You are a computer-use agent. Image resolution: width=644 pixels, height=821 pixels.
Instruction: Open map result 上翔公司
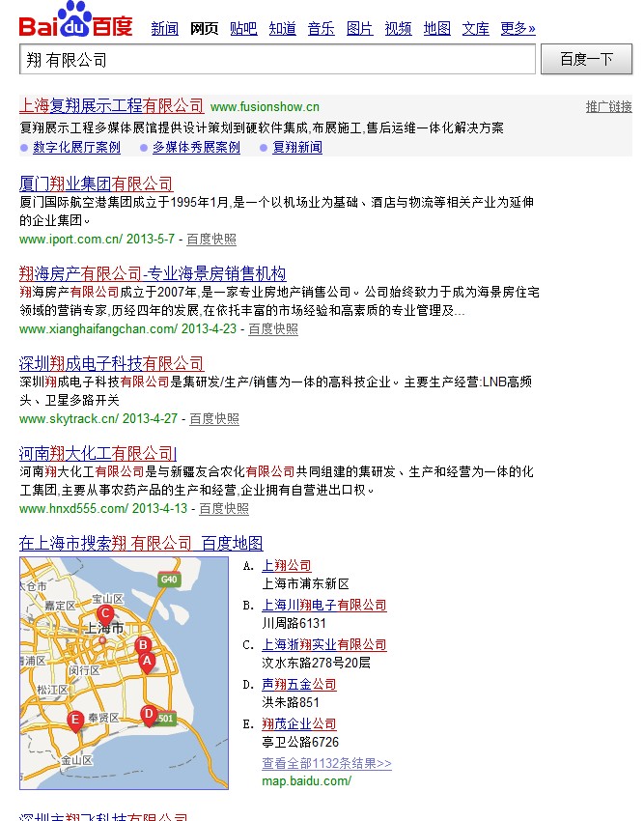[287, 565]
